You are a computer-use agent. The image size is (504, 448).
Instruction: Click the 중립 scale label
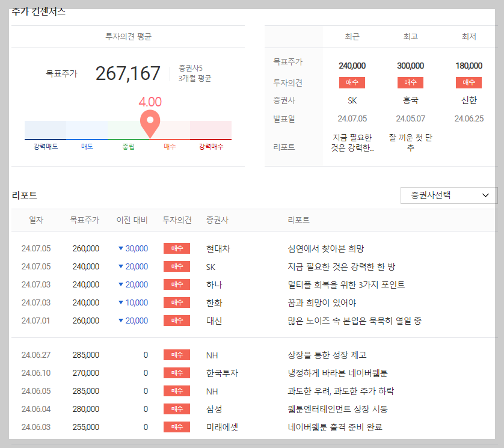pos(128,147)
